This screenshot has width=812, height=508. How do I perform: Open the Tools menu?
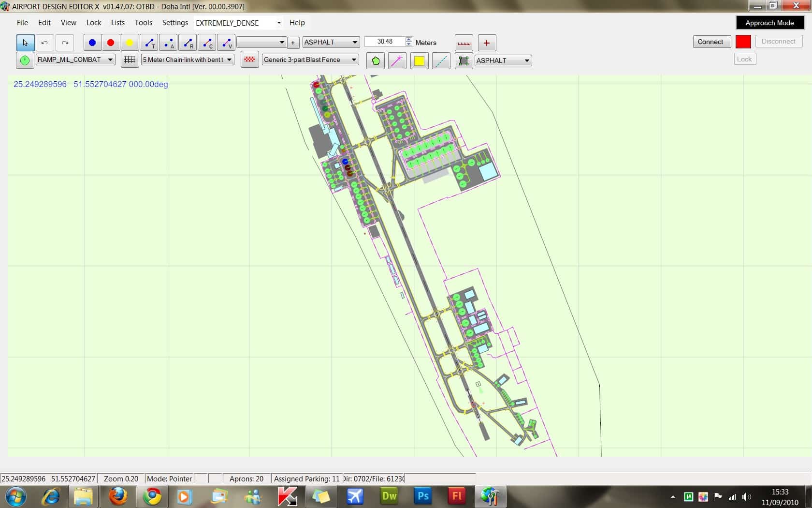143,23
